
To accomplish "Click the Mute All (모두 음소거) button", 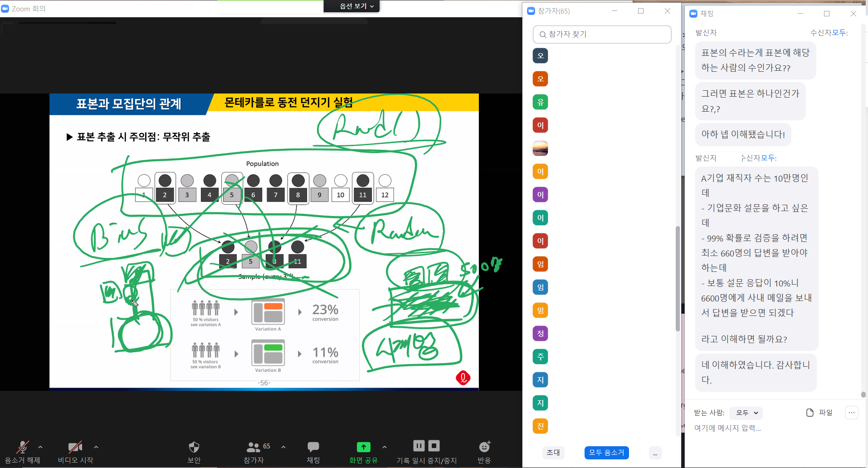I will point(606,453).
